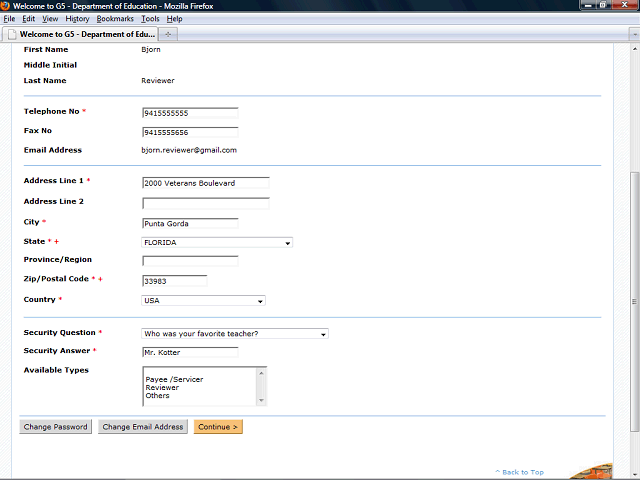Open the tab list dropdown arrow
The width and height of the screenshot is (640, 480).
[x=634, y=34]
